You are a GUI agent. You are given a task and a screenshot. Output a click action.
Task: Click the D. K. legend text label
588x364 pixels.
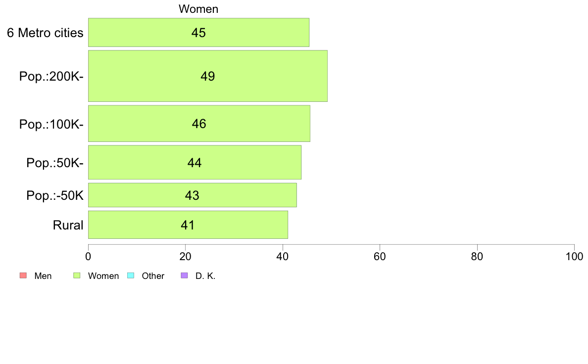click(205, 276)
